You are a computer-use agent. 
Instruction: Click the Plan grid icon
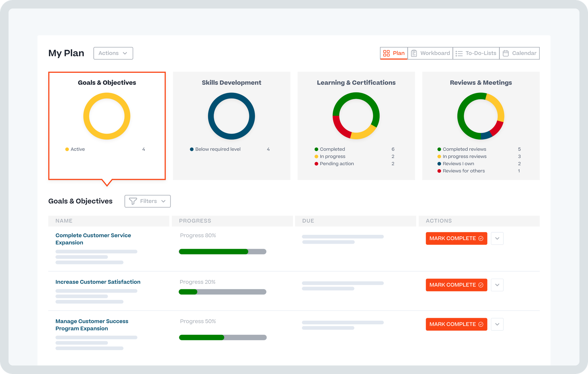[x=386, y=53]
